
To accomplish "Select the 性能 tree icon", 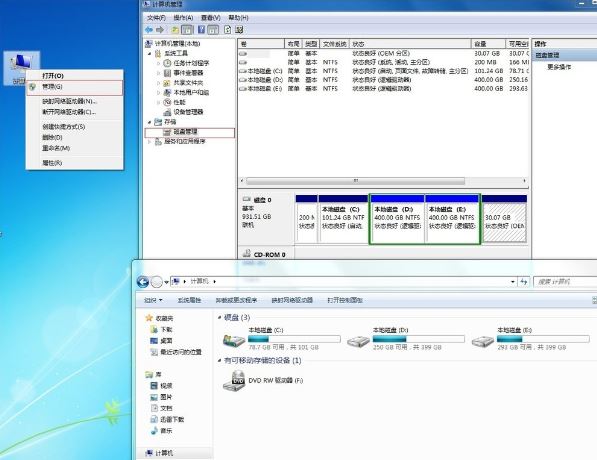I will coord(167,102).
